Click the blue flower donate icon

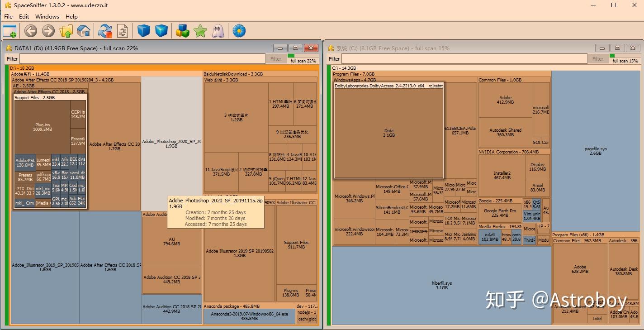[239, 31]
